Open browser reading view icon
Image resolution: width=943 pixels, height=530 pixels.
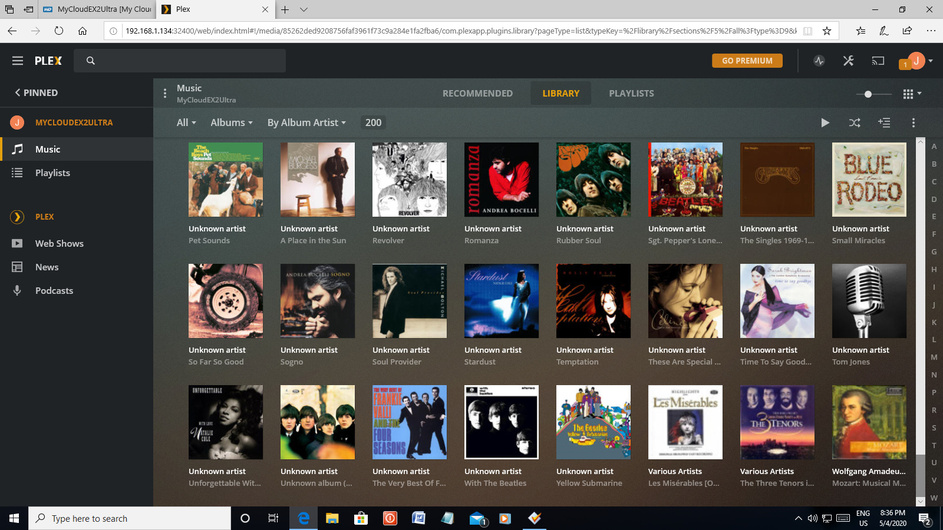pyautogui.click(x=808, y=31)
